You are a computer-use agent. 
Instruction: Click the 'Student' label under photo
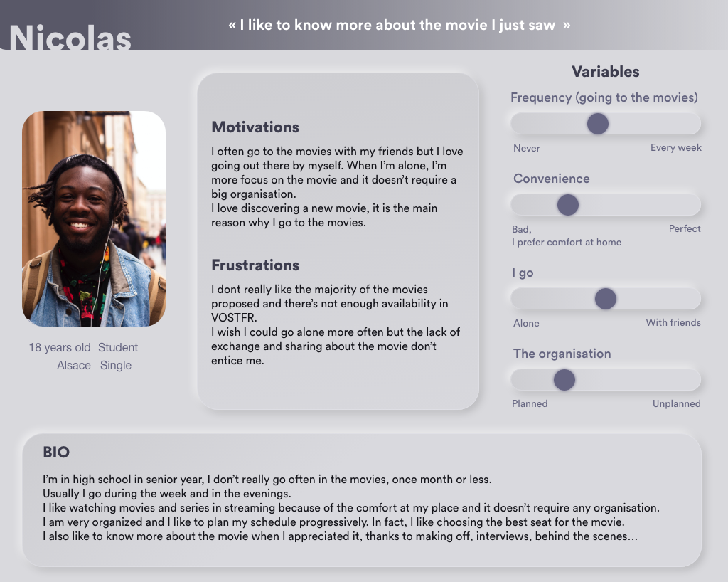[x=118, y=347]
